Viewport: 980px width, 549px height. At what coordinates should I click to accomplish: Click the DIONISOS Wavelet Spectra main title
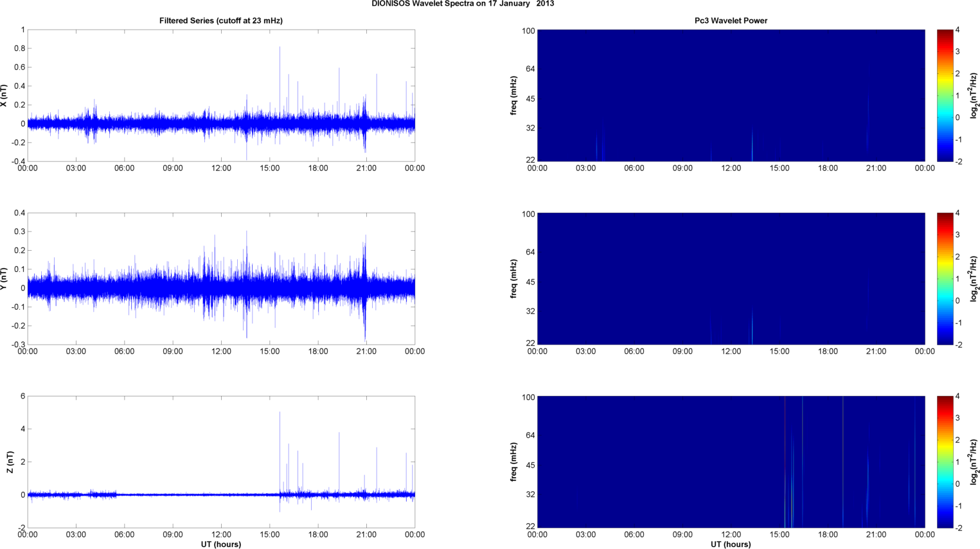click(463, 4)
